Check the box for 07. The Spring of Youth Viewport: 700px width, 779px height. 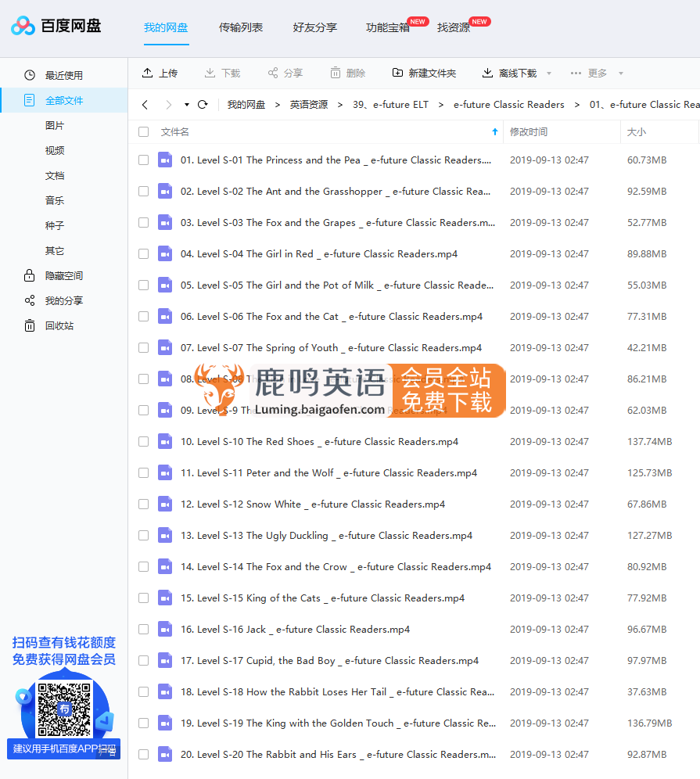coord(144,348)
